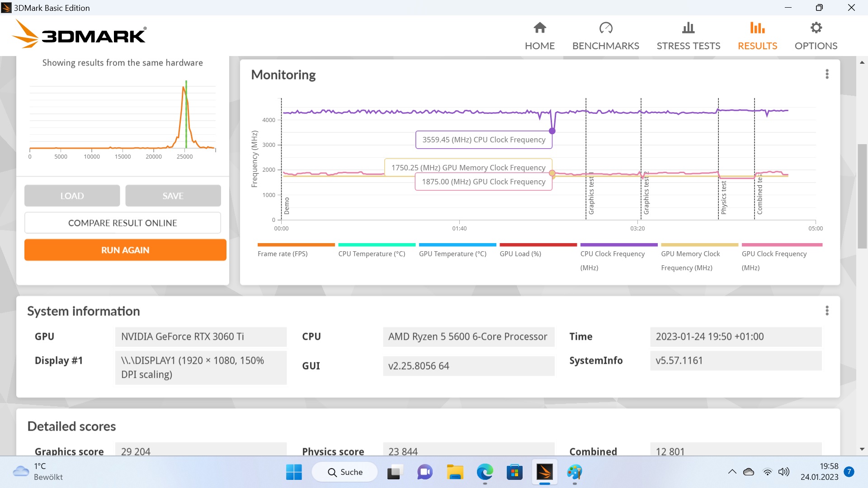The height and width of the screenshot is (488, 868).
Task: Click the Demo marker in chart
Action: point(287,206)
